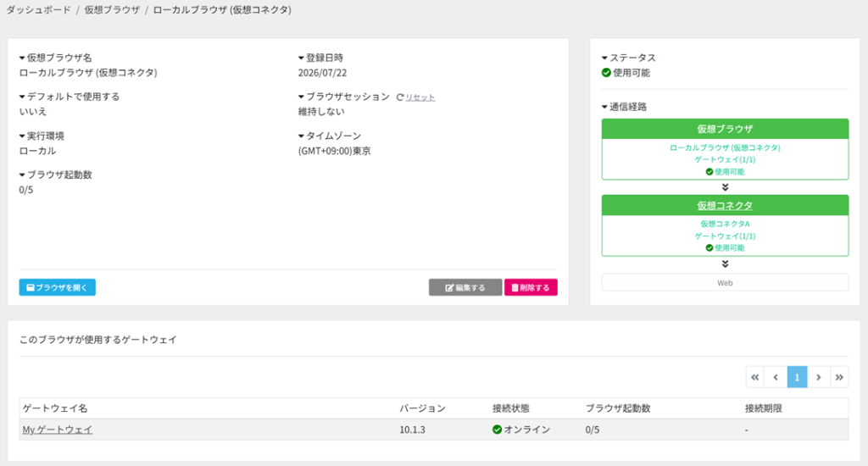
Task: Collapse the 実行環境 caret
Action: [x=22, y=136]
